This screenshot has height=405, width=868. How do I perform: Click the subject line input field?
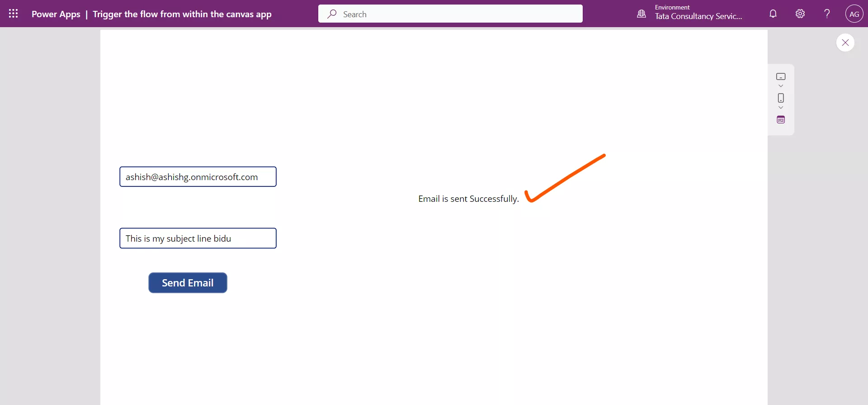[198, 238]
